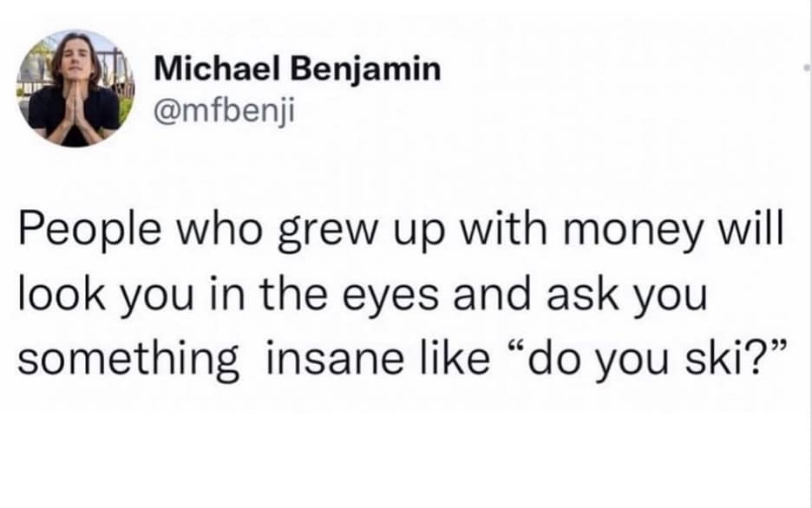The image size is (812, 508).
Task: Select the word "something" in the last line
Action: click(x=128, y=355)
